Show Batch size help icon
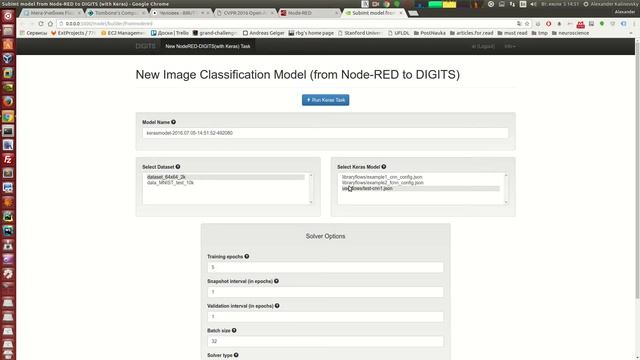The image size is (640, 360). (x=234, y=330)
